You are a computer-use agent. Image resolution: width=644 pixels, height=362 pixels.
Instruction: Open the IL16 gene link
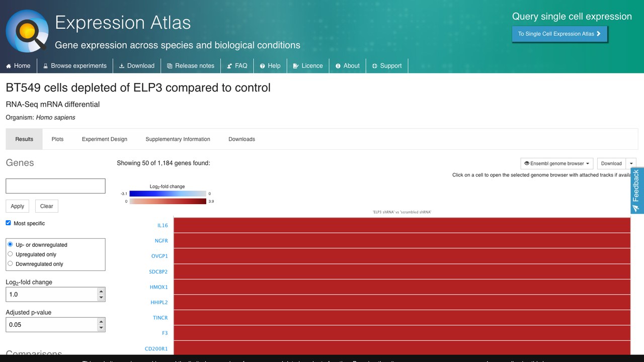(162, 225)
